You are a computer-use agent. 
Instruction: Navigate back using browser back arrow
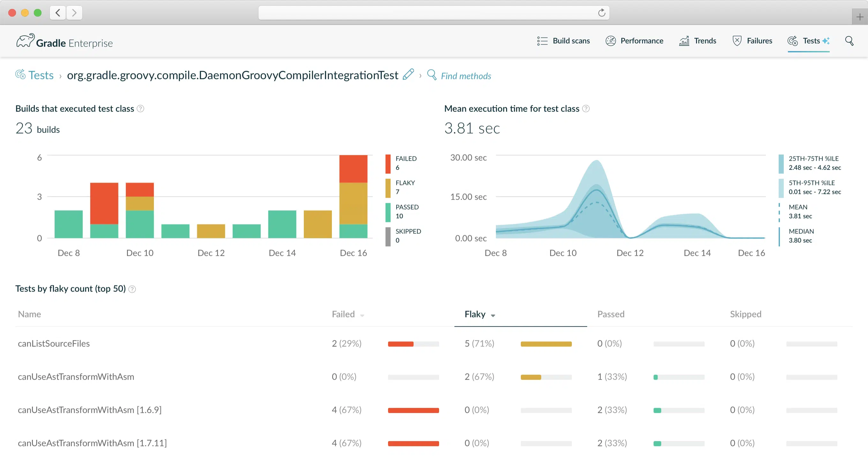point(58,12)
